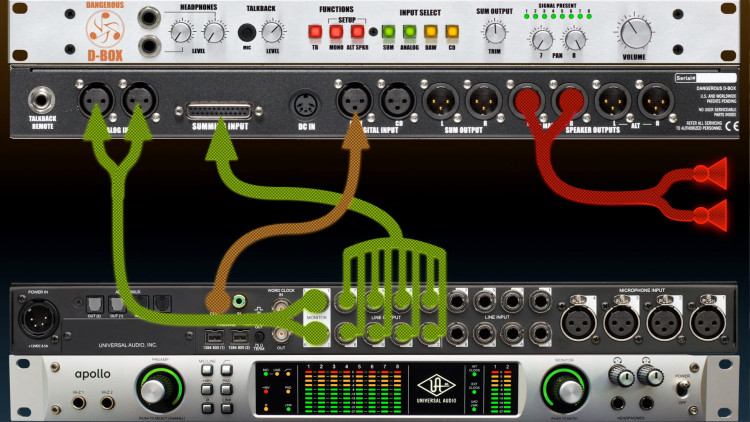
Task: Click the Universal Audio logo on the Apollo display
Action: (436, 387)
